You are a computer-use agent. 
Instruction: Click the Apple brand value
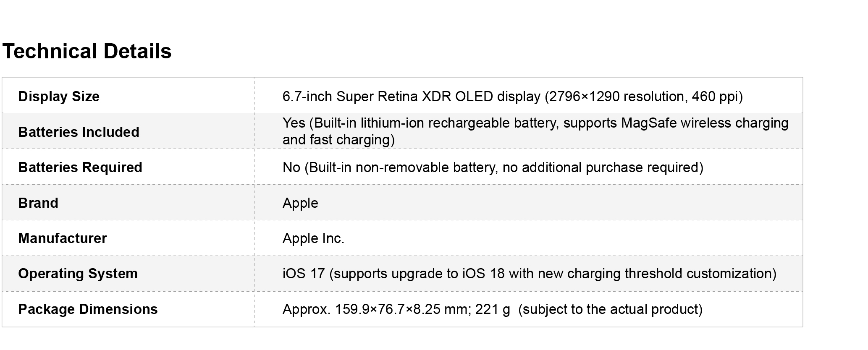(x=300, y=203)
